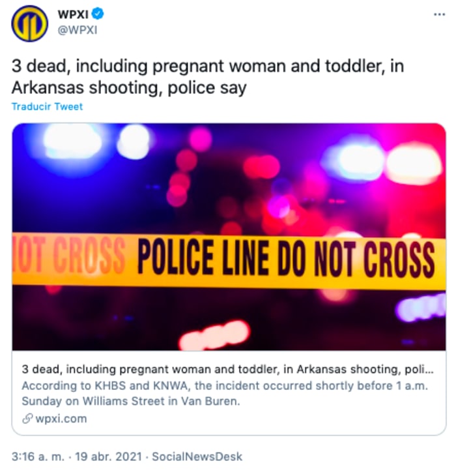Click 'Sunday on Williams Street in Van Buren' text
The image size is (456, 476).
[x=130, y=401]
